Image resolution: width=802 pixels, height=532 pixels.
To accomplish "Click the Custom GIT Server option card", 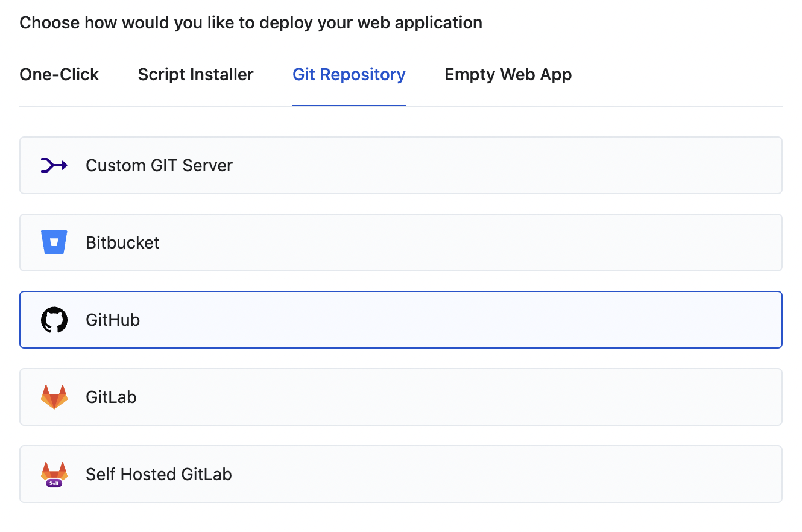I will pyautogui.click(x=422, y=165).
